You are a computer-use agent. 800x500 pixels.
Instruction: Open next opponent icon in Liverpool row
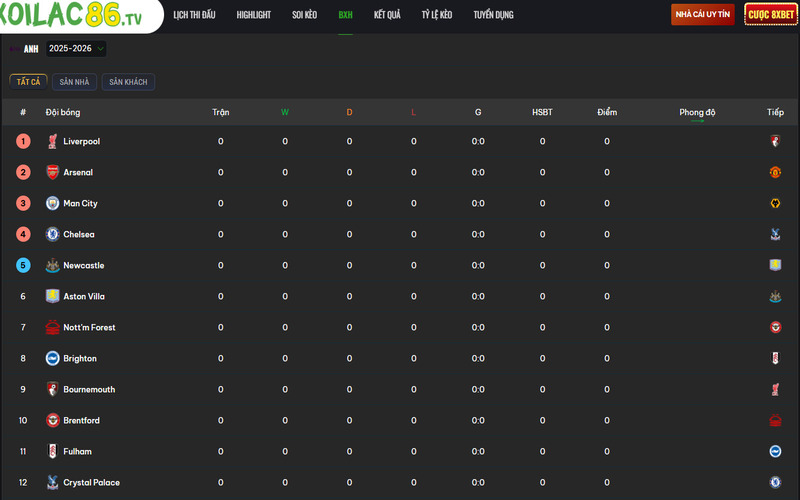click(x=775, y=141)
